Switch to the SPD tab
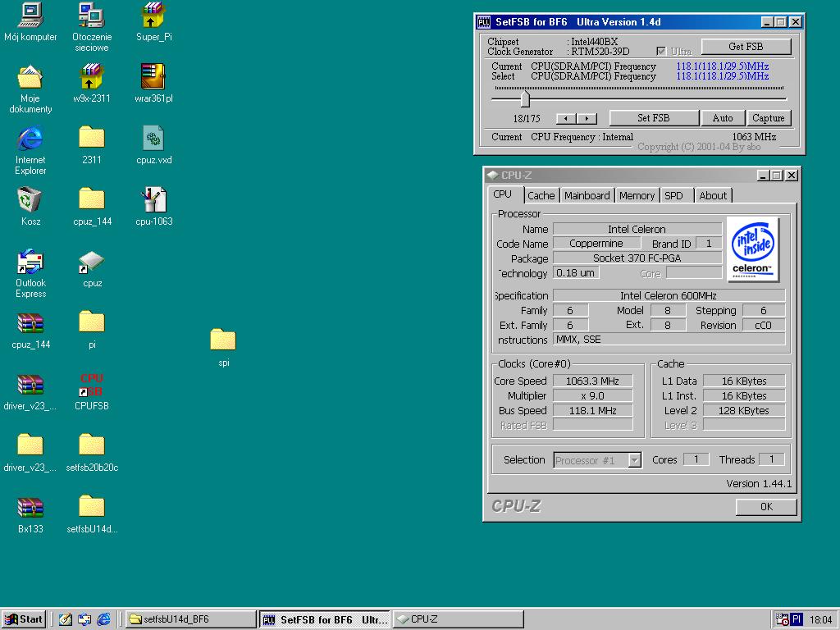The width and height of the screenshot is (840, 630). [674, 195]
